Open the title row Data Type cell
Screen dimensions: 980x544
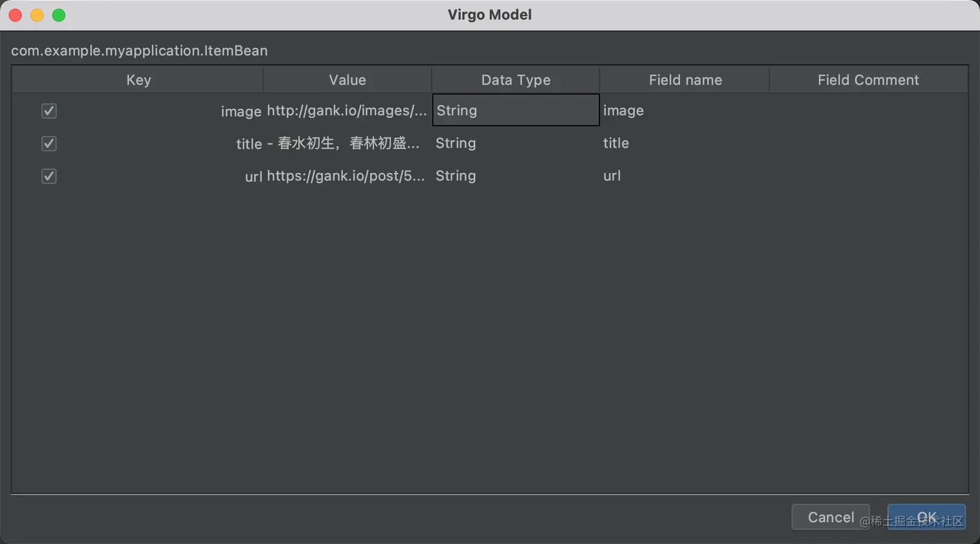click(x=516, y=143)
